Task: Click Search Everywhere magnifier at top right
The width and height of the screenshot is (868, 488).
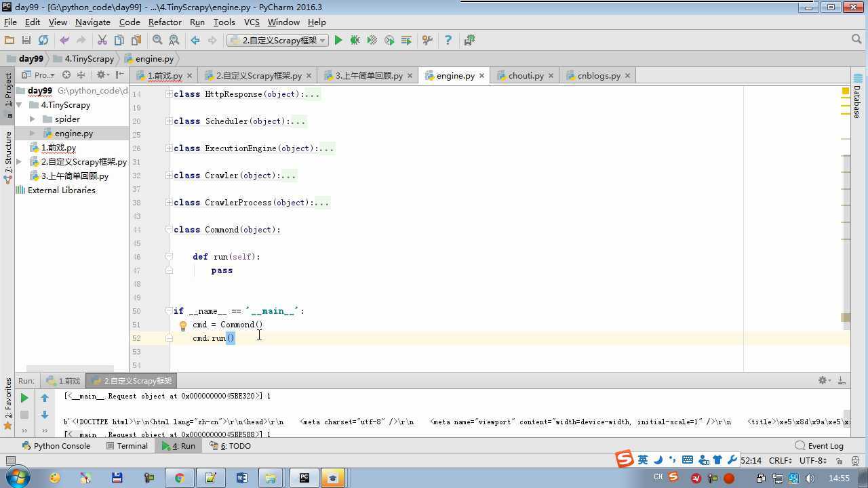Action: click(x=856, y=40)
